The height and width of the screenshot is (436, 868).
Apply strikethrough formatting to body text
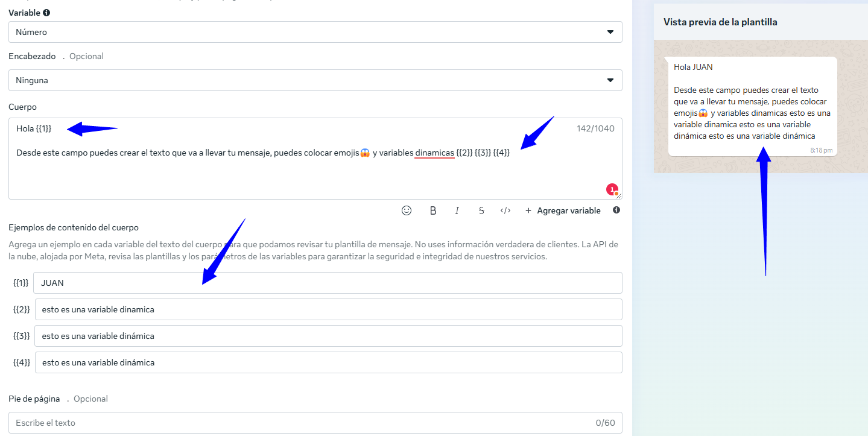pos(481,210)
